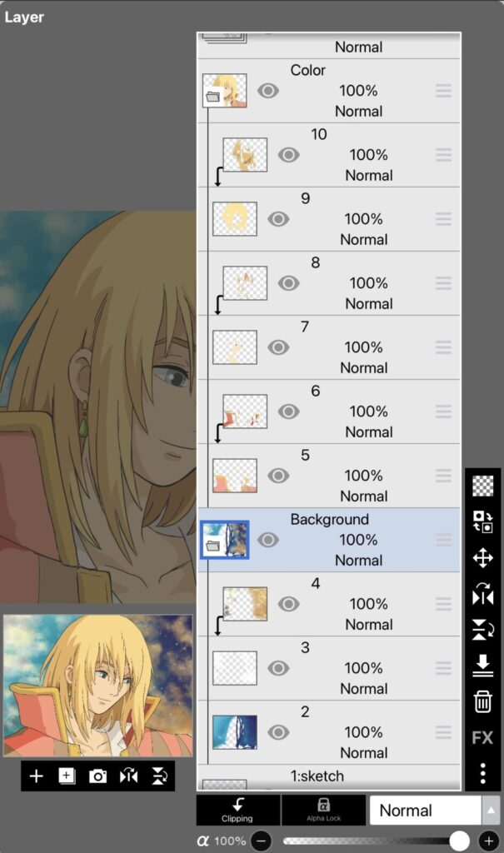The height and width of the screenshot is (853, 504).
Task: Tap the checkerboard icon in the right toolbar
Action: pyautogui.click(x=482, y=486)
